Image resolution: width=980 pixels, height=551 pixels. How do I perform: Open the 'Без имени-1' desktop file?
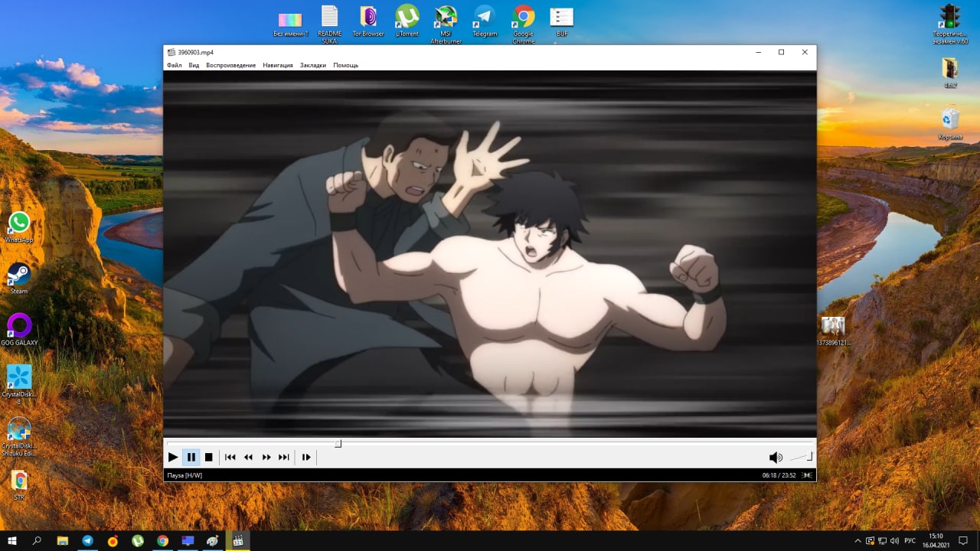(x=291, y=23)
